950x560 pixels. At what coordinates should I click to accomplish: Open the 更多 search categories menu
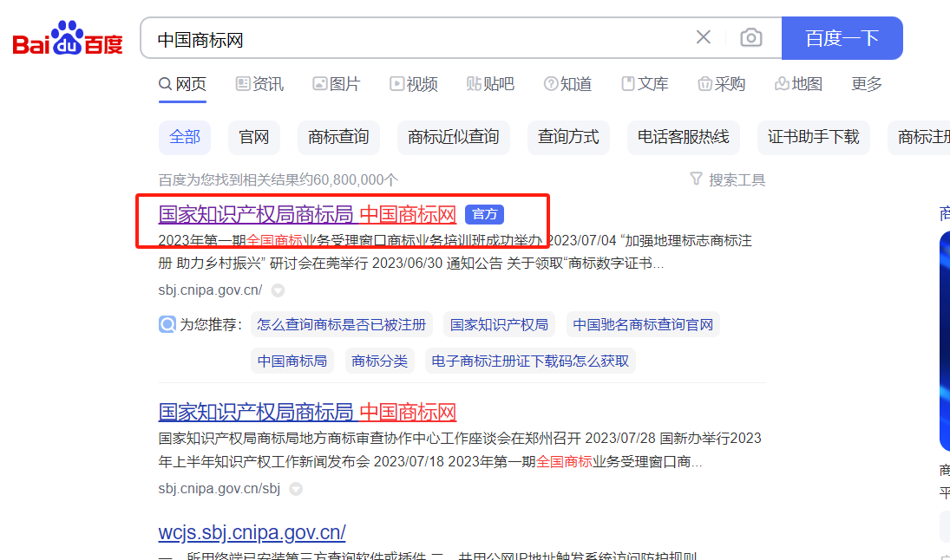[866, 84]
